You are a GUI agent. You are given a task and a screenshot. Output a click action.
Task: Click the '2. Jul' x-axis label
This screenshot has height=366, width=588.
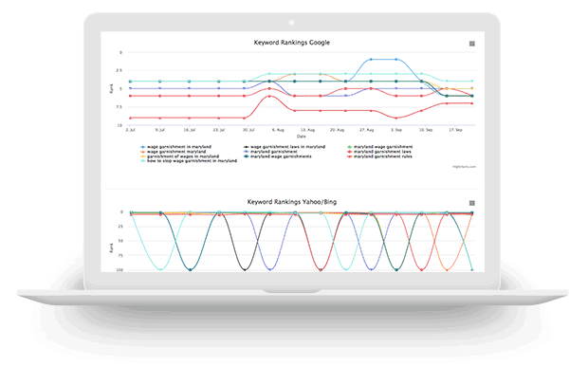[x=130, y=130]
